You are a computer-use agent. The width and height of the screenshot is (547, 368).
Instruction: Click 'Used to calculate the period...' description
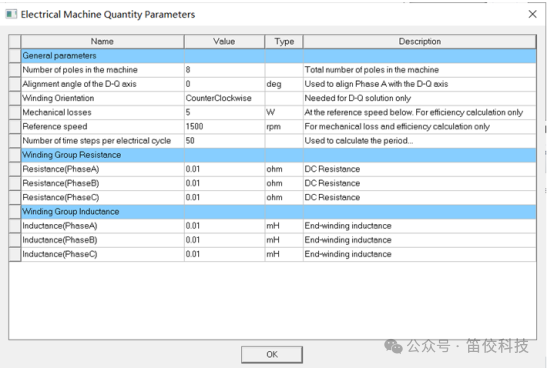pyautogui.click(x=359, y=141)
